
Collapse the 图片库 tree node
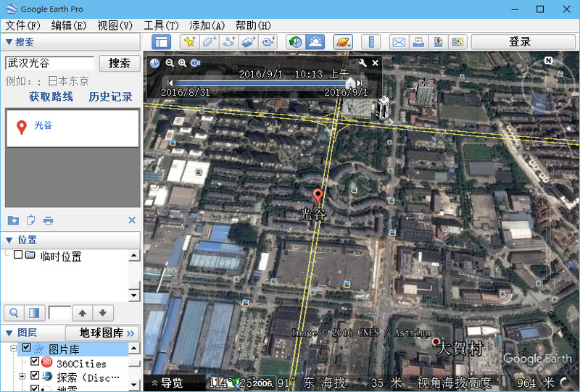click(14, 349)
